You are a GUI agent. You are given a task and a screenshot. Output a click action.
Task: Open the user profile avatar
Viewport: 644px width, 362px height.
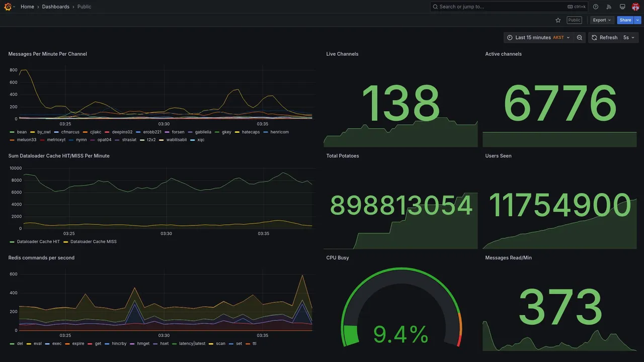coord(635,7)
